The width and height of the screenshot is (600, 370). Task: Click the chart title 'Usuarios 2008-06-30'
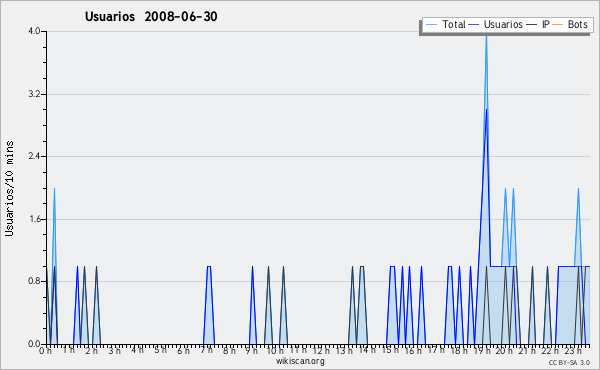click(x=151, y=16)
